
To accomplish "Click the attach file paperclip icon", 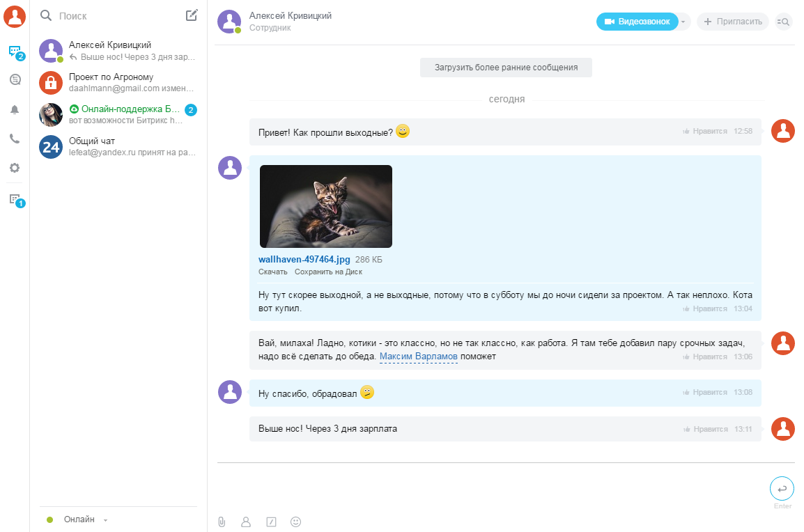I will 222,522.
